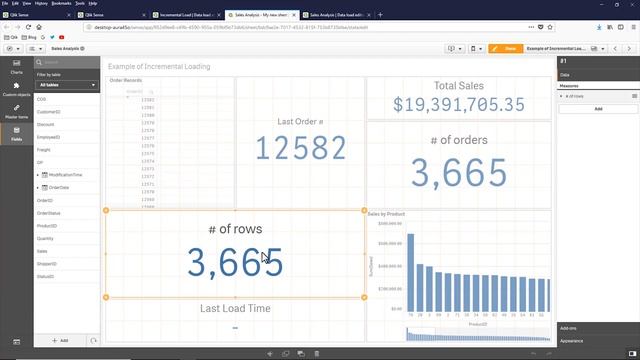
Task: Show browser downloads
Action: coord(599,27)
